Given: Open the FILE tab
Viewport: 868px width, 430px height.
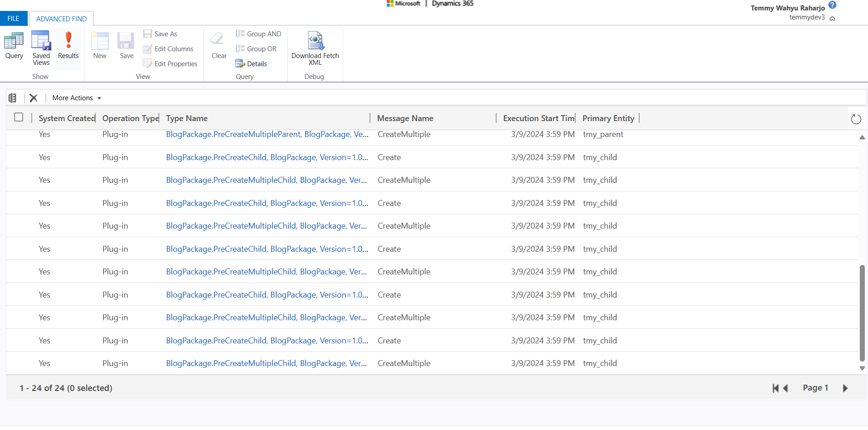Looking at the screenshot, I should point(14,19).
